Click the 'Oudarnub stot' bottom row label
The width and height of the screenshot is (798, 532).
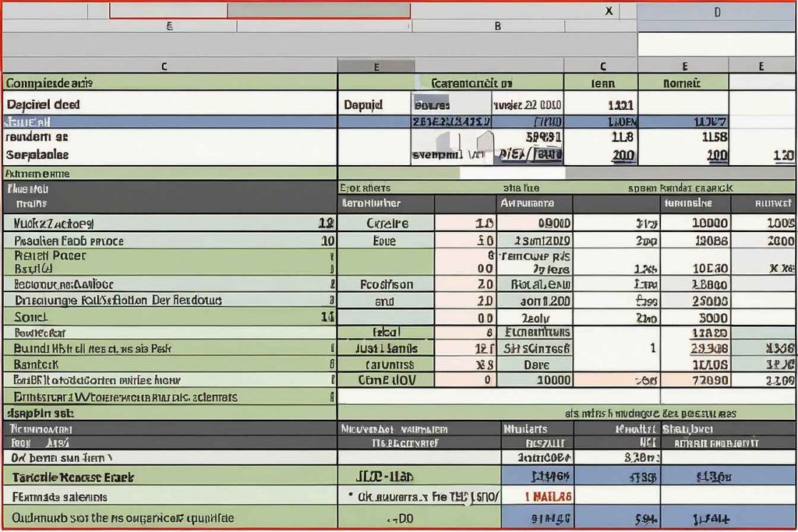122,517
